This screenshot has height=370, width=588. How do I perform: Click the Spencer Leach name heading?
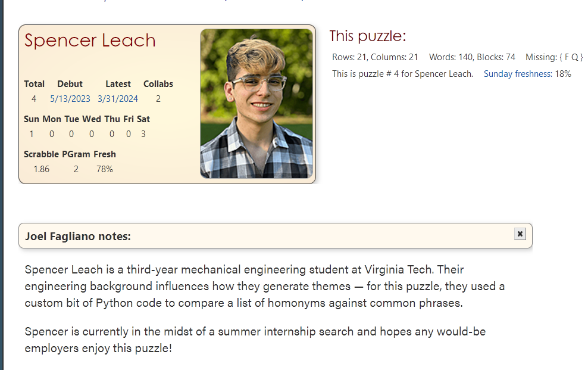[90, 41]
